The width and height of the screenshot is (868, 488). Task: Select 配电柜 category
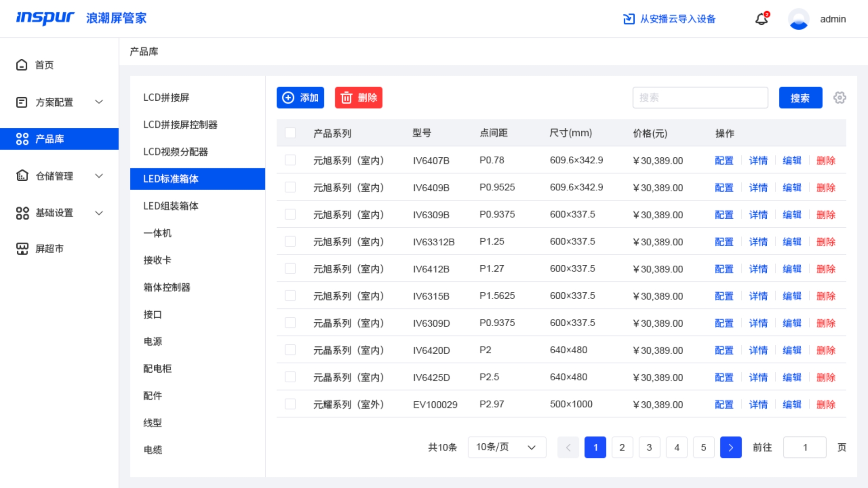[x=198, y=369]
